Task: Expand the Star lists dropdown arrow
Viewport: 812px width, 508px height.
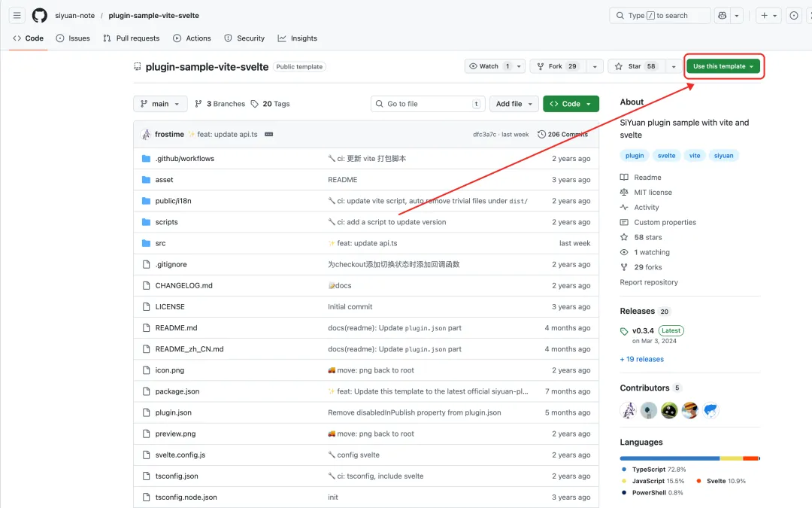Action: pos(673,66)
